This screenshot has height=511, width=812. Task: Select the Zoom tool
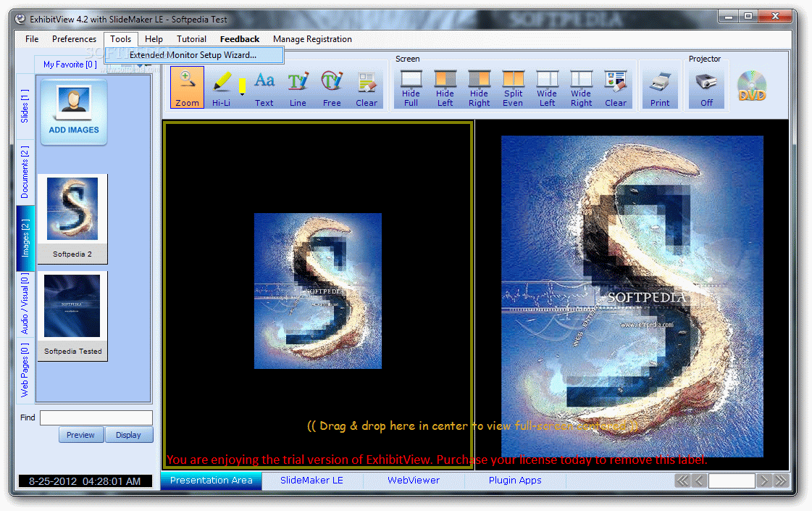click(x=187, y=88)
